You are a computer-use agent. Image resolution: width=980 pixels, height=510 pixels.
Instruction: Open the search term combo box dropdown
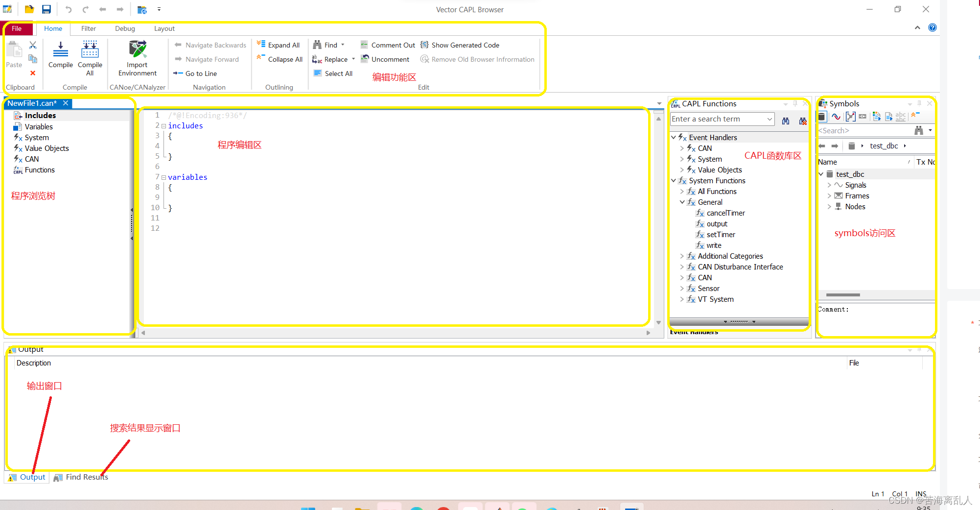tap(770, 119)
